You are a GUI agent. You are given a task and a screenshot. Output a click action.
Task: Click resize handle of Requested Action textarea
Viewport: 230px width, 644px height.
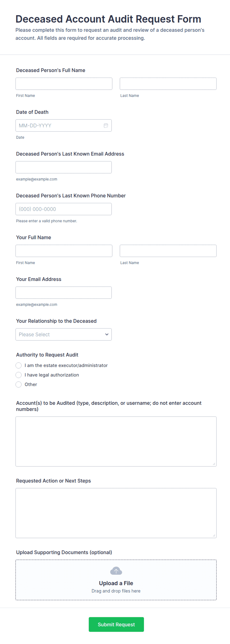[x=214, y=535]
